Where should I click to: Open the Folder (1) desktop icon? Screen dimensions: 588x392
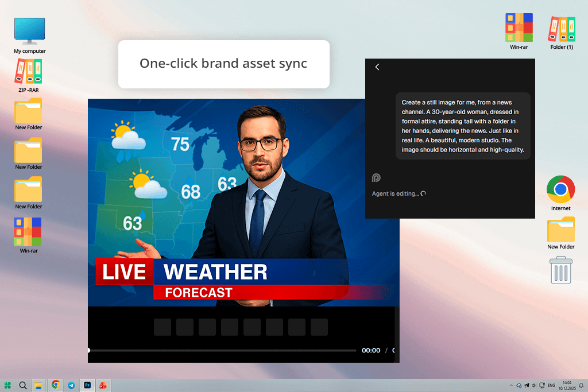[562, 33]
